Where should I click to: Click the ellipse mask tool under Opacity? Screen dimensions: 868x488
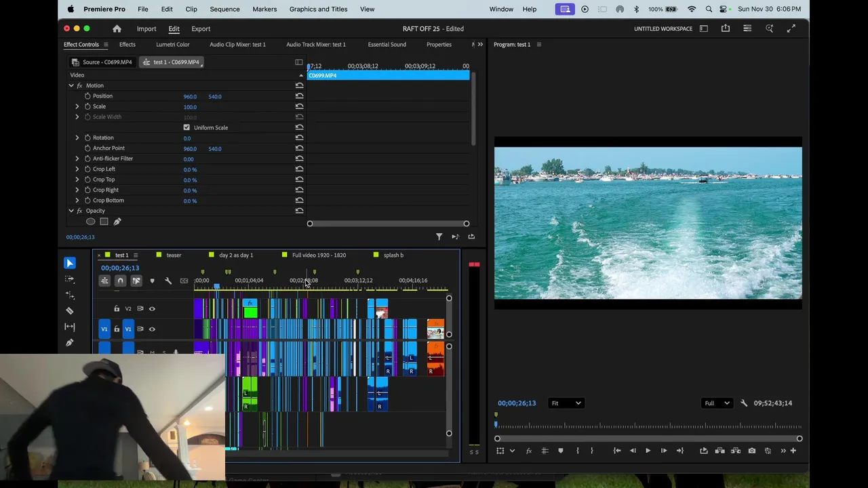point(90,222)
